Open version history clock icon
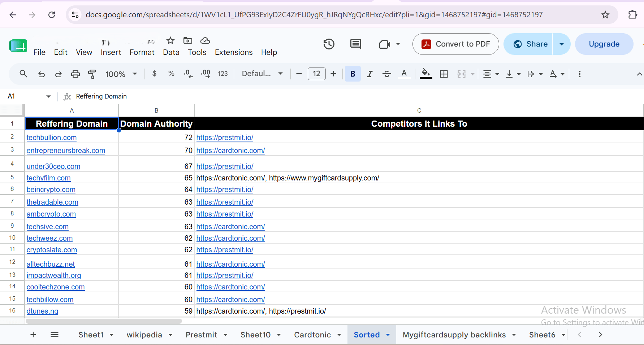Image resolution: width=644 pixels, height=345 pixels. pyautogui.click(x=329, y=44)
